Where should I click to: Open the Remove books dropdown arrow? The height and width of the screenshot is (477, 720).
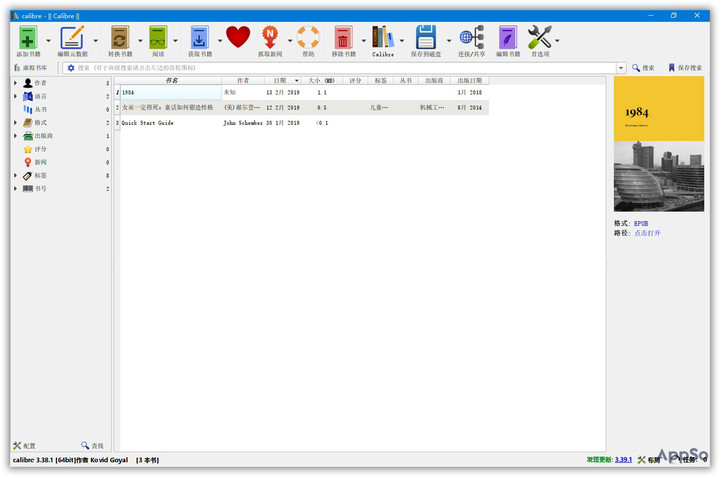click(363, 40)
